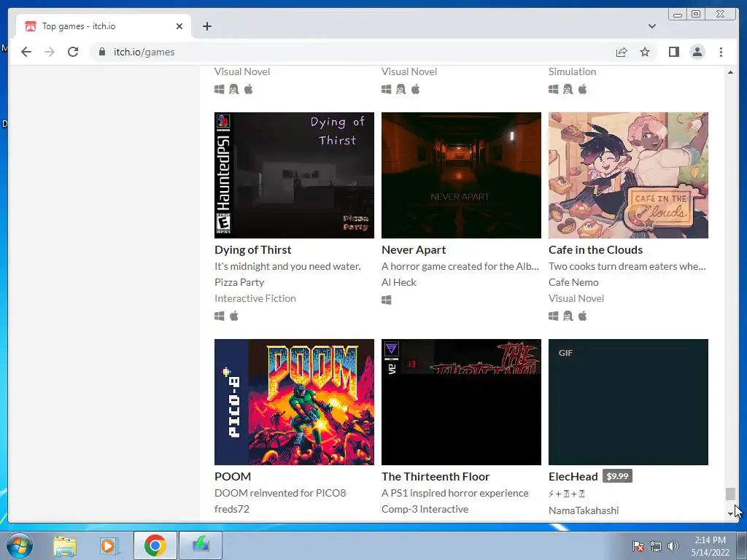747x560 pixels.
Task: Click the share page icon
Action: tap(622, 52)
